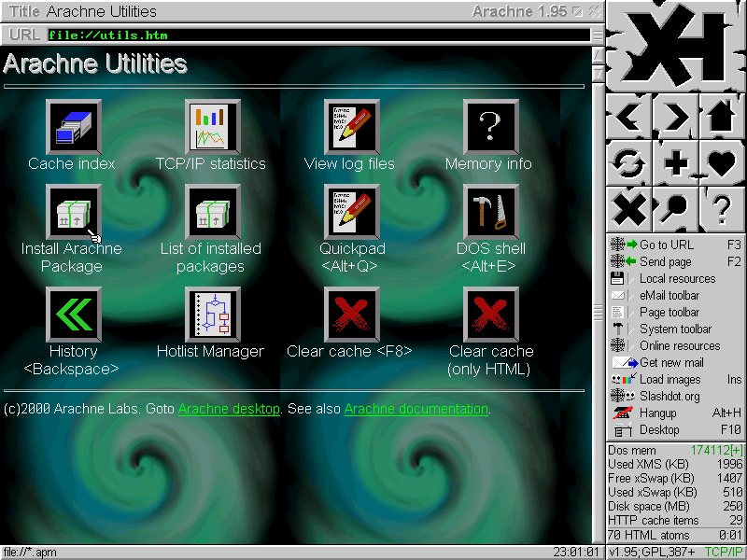Image resolution: width=747 pixels, height=560 pixels.
Task: Launch the Quickpad icon
Action: [352, 212]
